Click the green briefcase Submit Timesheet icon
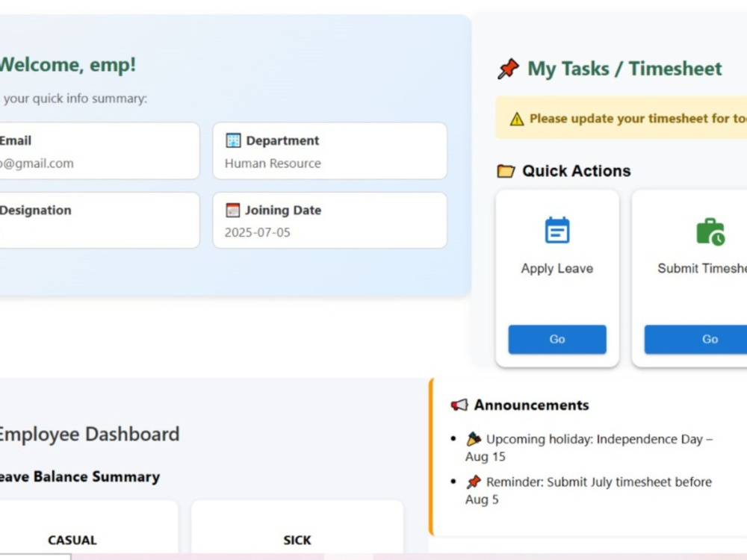This screenshot has width=747, height=560. [x=710, y=232]
